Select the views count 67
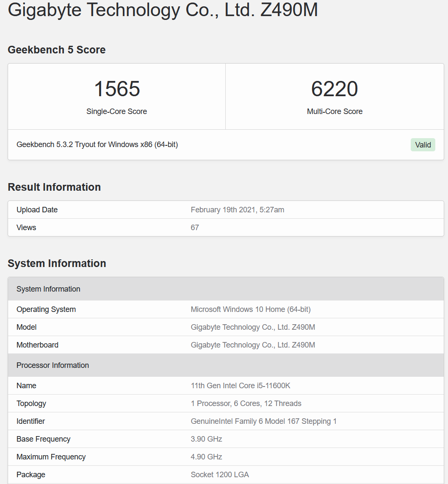Screen dimensions: 448x484 tap(195, 228)
